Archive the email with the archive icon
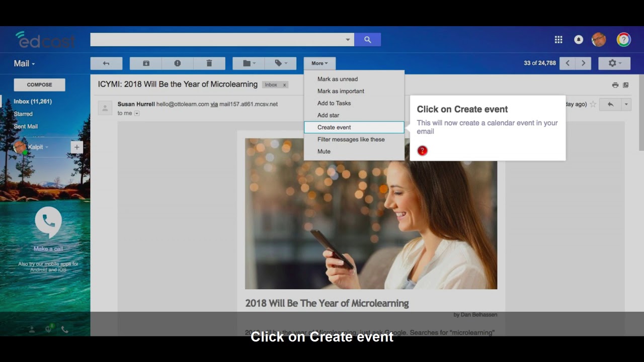Image resolution: width=644 pixels, height=362 pixels. (x=146, y=63)
